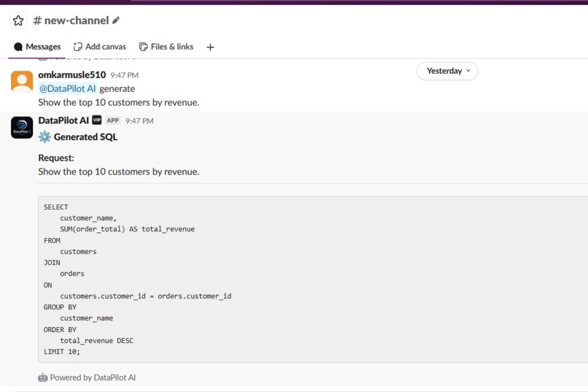Switch to the Messages tab
This screenshot has height=392, width=588.
click(x=37, y=47)
